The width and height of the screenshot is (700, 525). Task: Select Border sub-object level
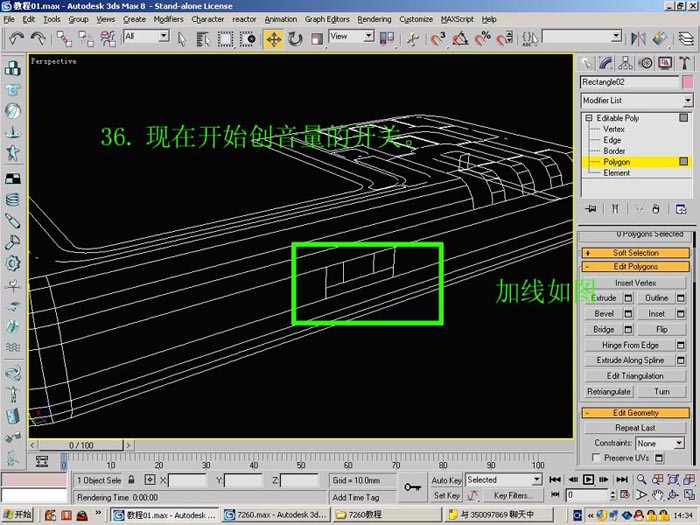(x=614, y=151)
